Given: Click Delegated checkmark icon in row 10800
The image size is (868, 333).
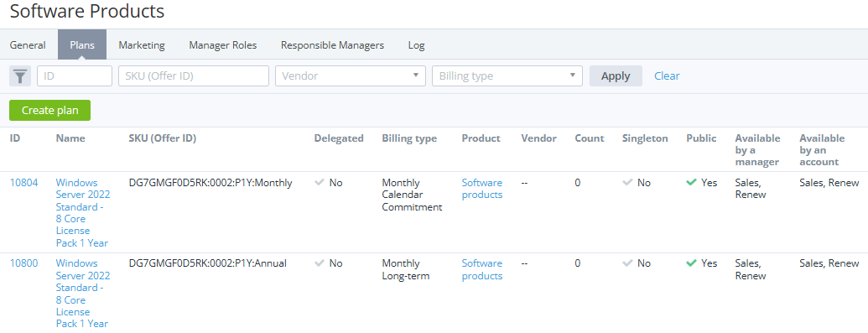Looking at the screenshot, I should pyautogui.click(x=319, y=263).
